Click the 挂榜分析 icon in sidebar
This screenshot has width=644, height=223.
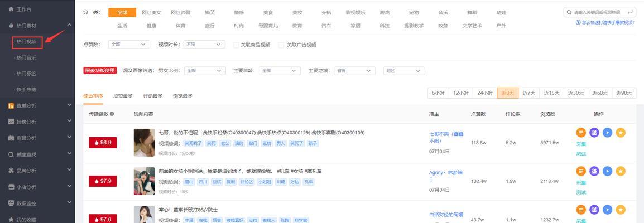click(x=11, y=122)
